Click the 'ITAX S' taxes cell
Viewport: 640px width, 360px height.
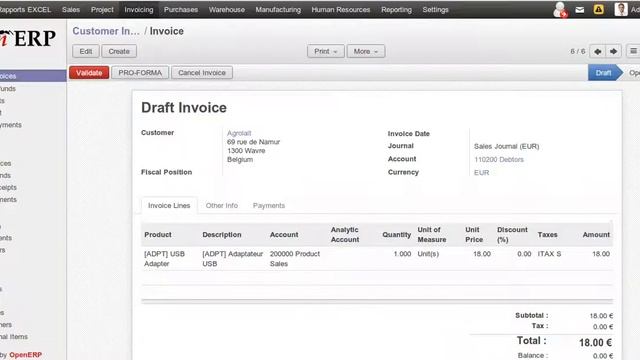click(x=549, y=254)
